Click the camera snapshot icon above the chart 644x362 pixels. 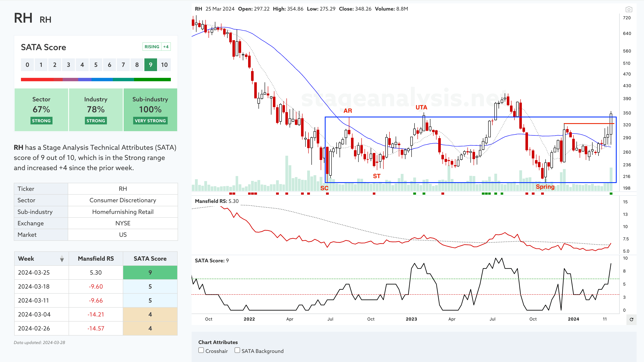click(x=629, y=10)
